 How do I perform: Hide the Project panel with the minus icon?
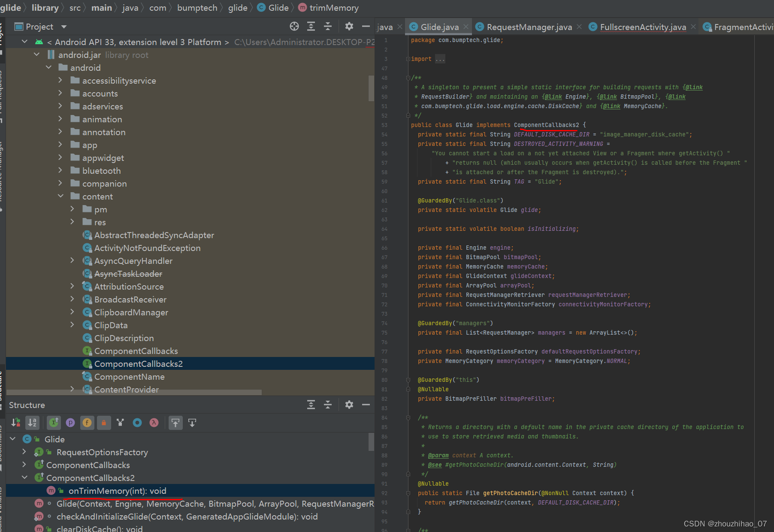(x=366, y=27)
